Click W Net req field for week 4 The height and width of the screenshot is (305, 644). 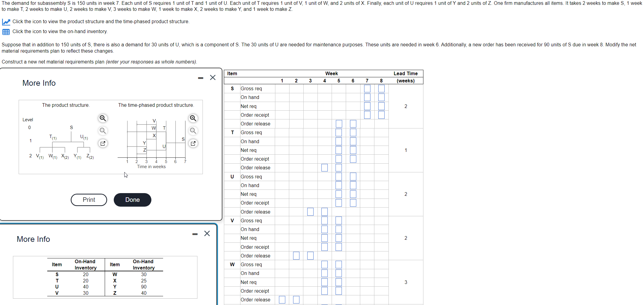tap(324, 282)
